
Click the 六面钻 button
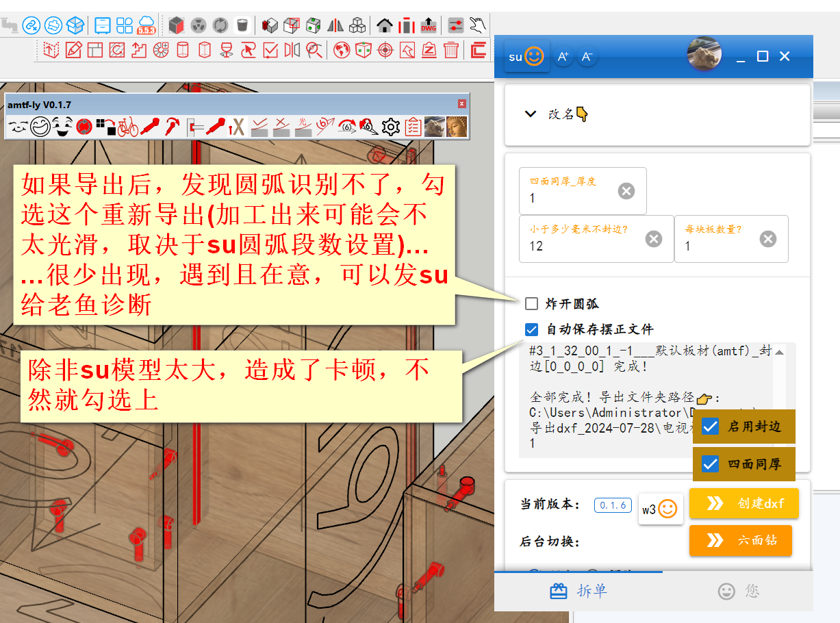741,540
